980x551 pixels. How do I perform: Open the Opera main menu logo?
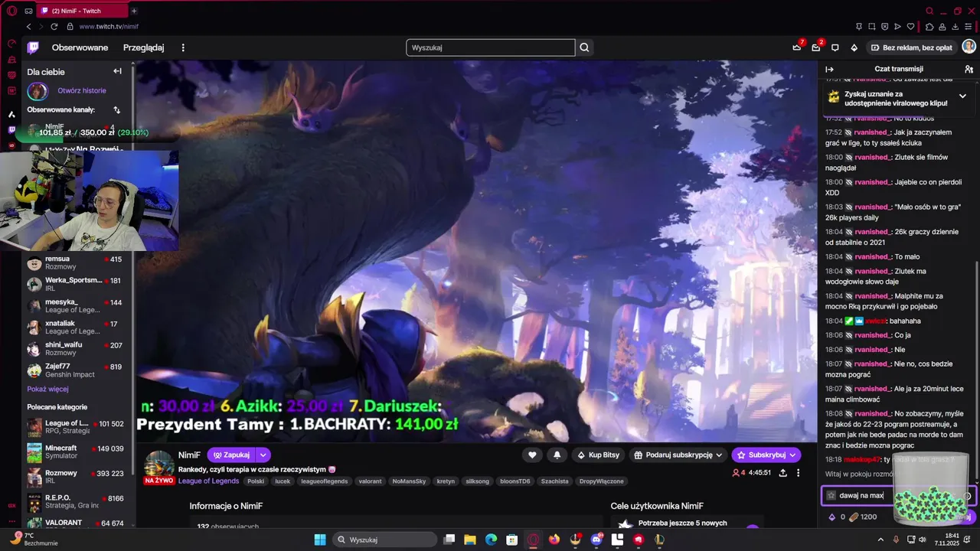click(x=11, y=11)
